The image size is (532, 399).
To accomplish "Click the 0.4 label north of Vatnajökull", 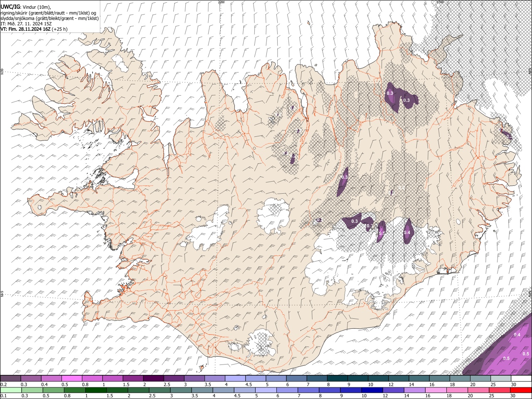I will tap(407, 232).
